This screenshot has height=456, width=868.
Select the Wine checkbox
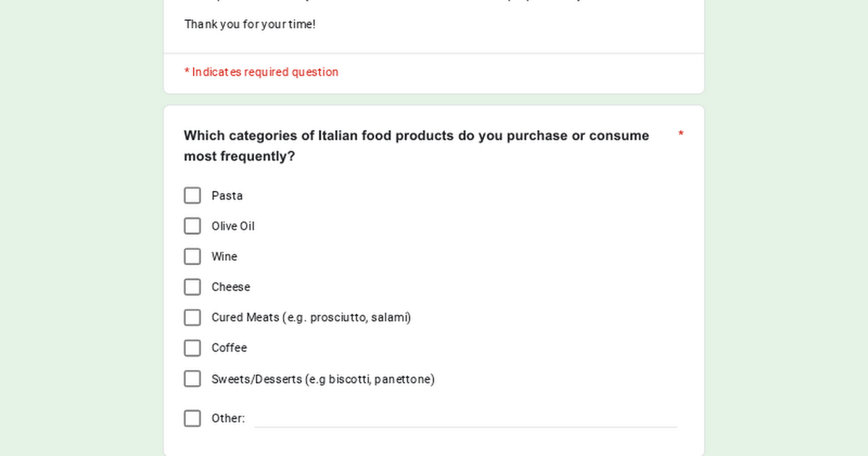[192, 256]
